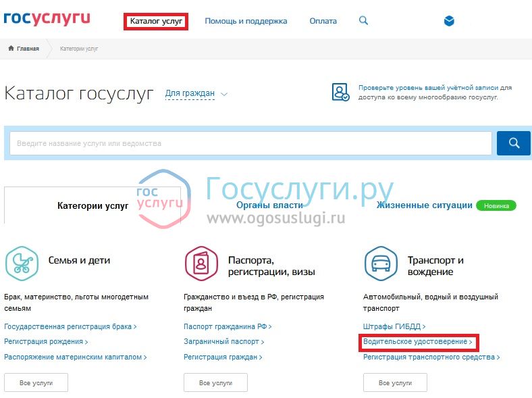Click the home icon in breadcrumb
The width and height of the screenshot is (532, 398).
tap(11, 48)
